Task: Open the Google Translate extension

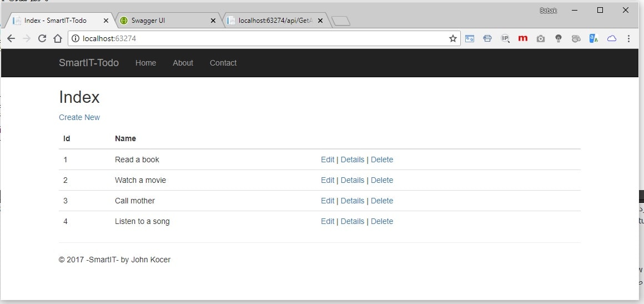Action: 593,38
